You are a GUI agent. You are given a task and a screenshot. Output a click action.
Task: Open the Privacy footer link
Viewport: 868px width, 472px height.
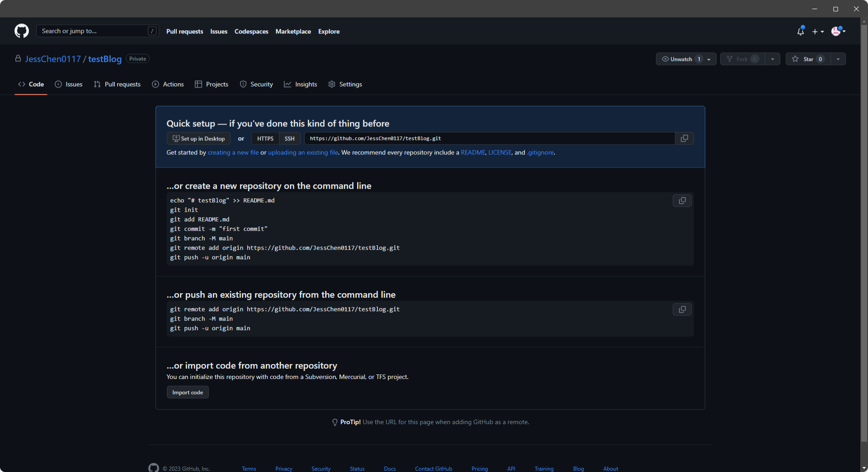[x=284, y=469]
